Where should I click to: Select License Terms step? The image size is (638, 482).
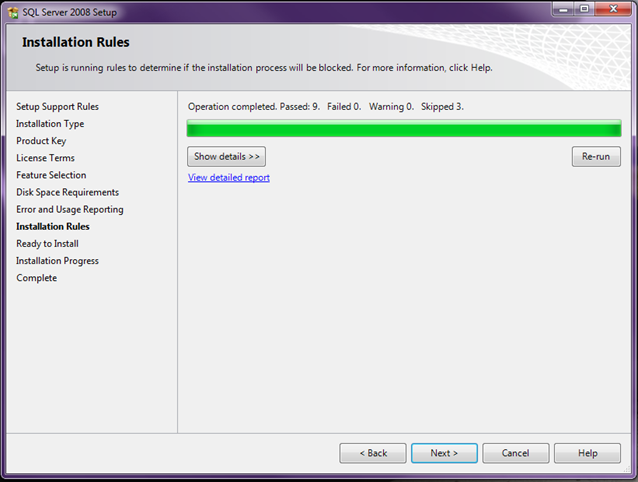coord(46,158)
